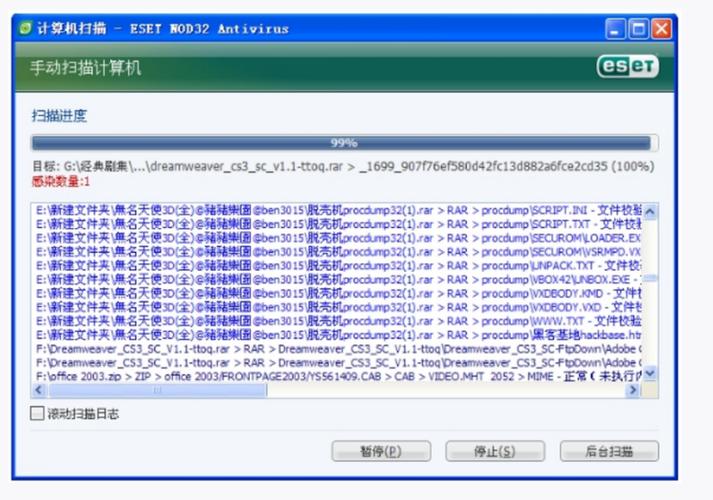Click the 后台扫描 background scan button

point(609,451)
